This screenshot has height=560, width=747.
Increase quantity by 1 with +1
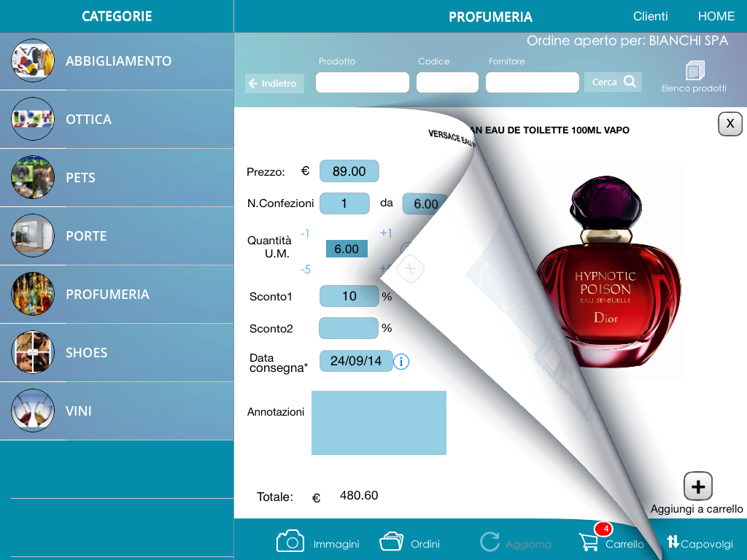tap(386, 233)
